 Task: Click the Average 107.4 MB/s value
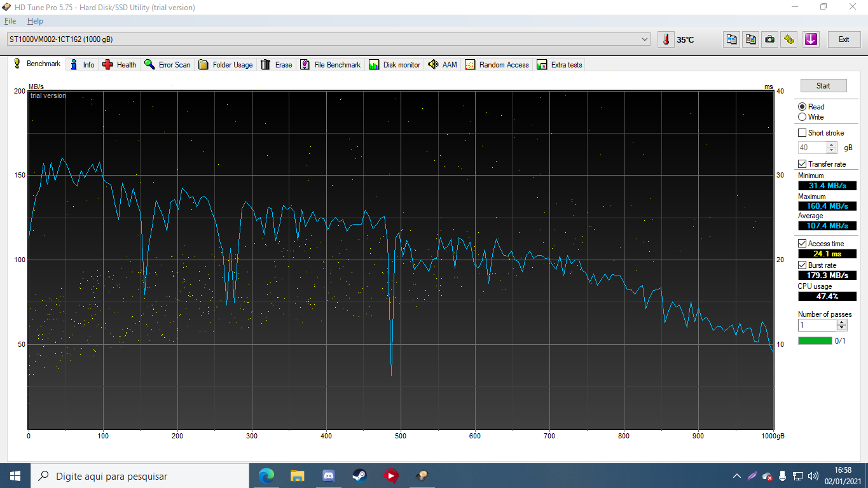pyautogui.click(x=827, y=226)
